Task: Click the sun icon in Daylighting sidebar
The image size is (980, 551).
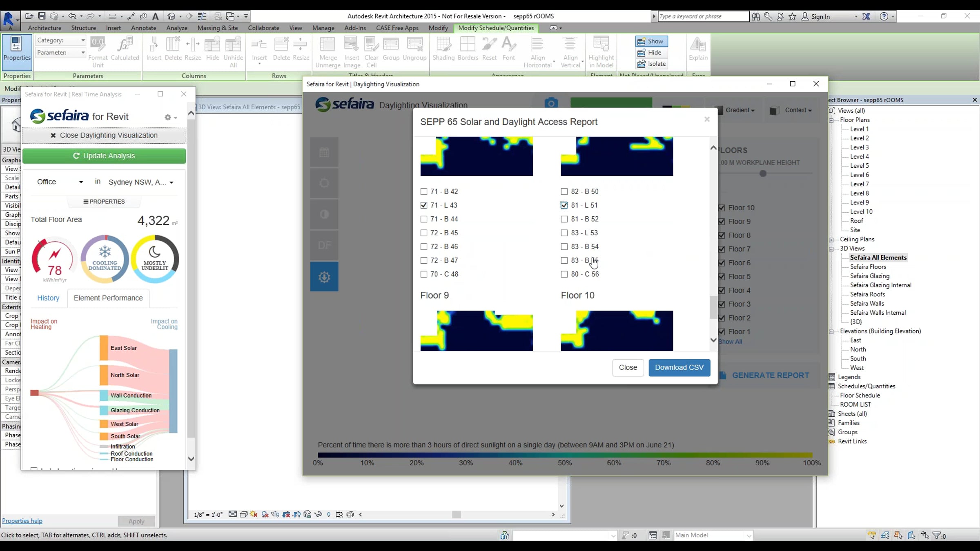Action: click(324, 183)
